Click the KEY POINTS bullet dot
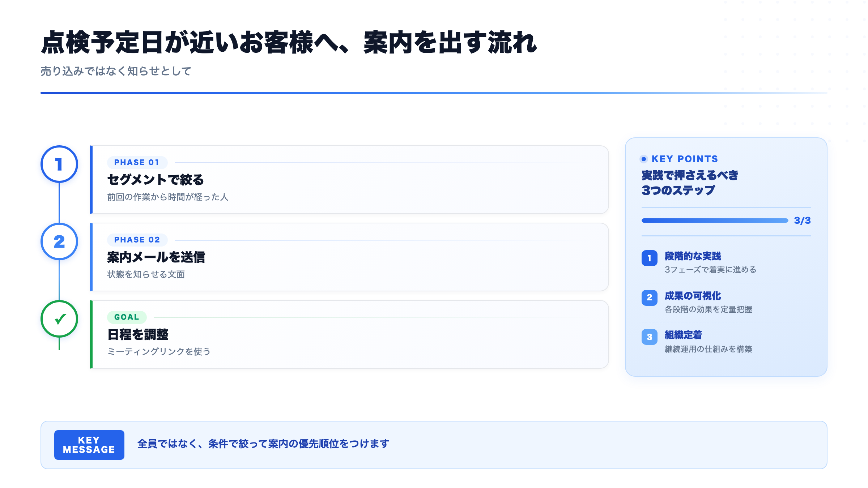Screen dimensions: 868x488 point(644,159)
